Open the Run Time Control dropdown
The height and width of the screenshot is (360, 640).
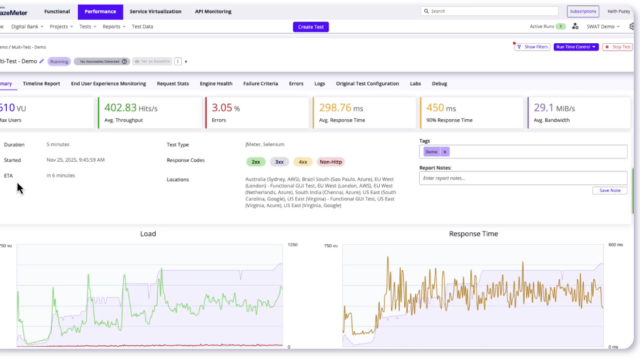[x=576, y=47]
